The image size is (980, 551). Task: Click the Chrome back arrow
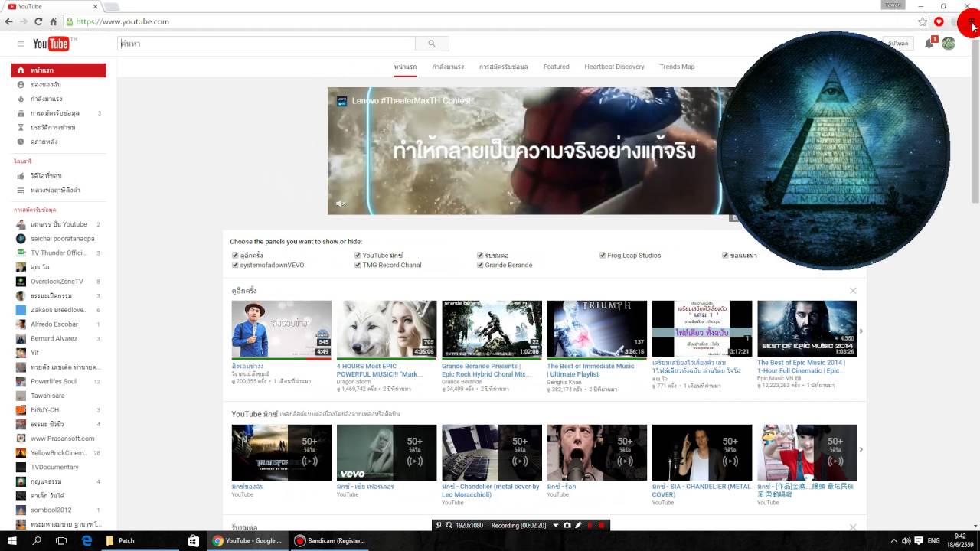point(8,21)
